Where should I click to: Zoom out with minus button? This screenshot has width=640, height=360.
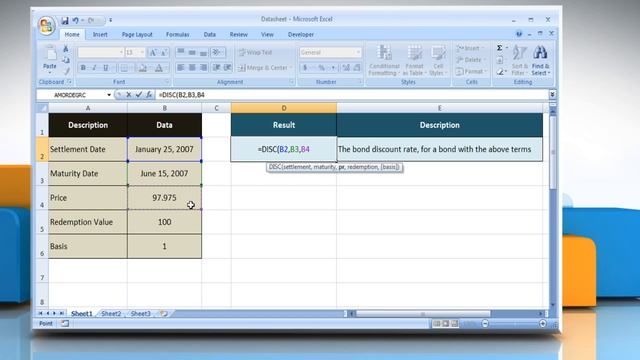(485, 324)
